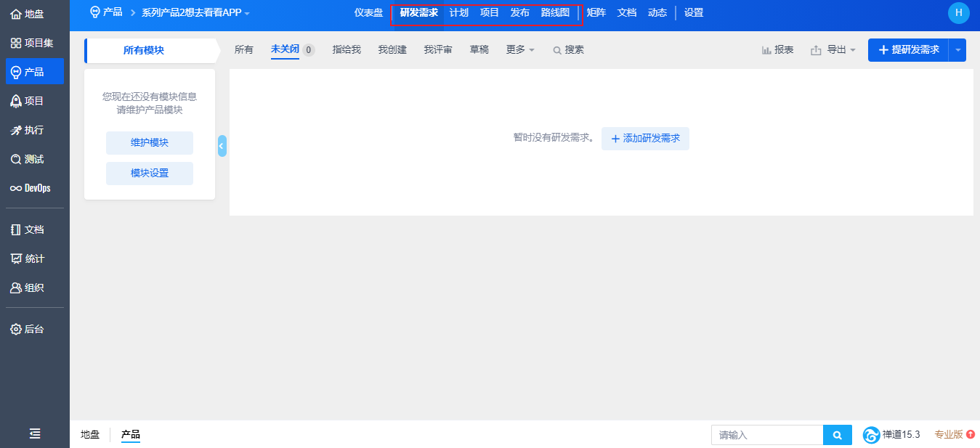Image resolution: width=980 pixels, height=448 pixels.
Task: Click 维护模块 button
Action: tap(150, 143)
